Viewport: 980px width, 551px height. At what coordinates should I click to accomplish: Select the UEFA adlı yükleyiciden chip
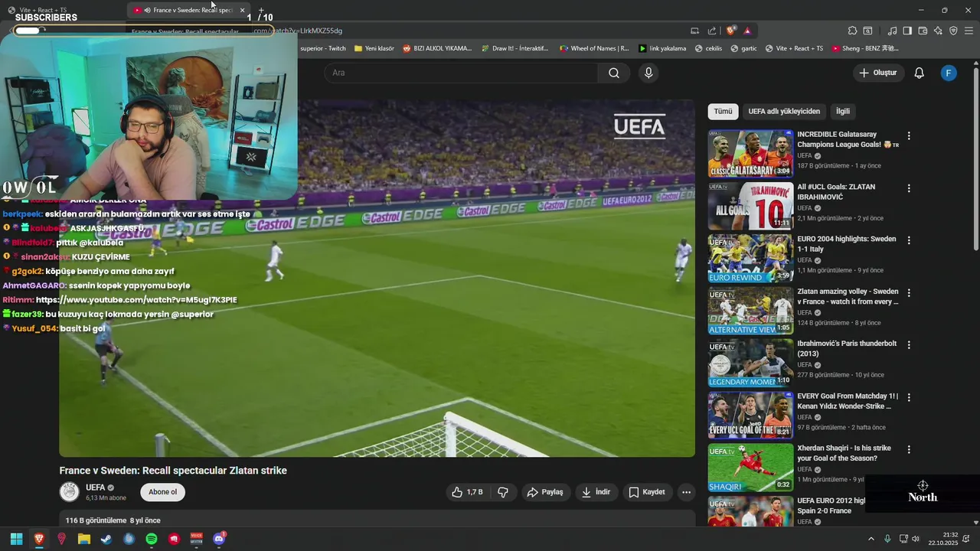(784, 111)
